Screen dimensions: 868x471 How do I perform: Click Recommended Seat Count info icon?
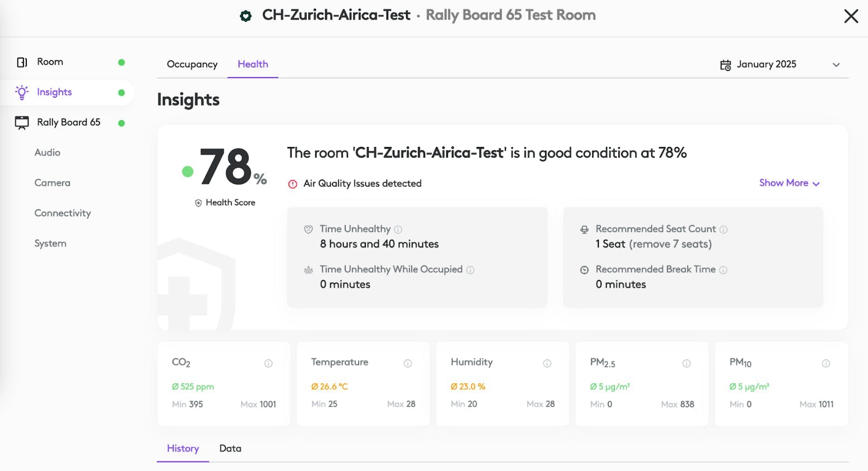pyautogui.click(x=723, y=229)
